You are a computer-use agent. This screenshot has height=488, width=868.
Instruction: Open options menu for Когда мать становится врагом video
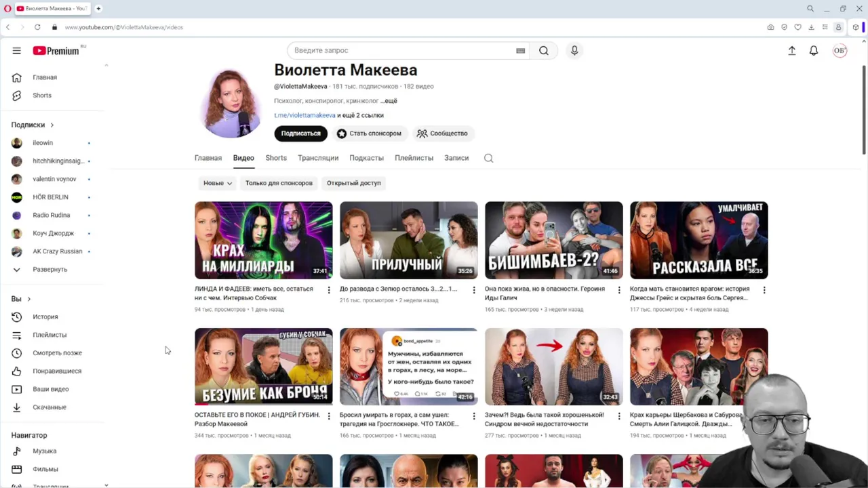click(x=764, y=290)
